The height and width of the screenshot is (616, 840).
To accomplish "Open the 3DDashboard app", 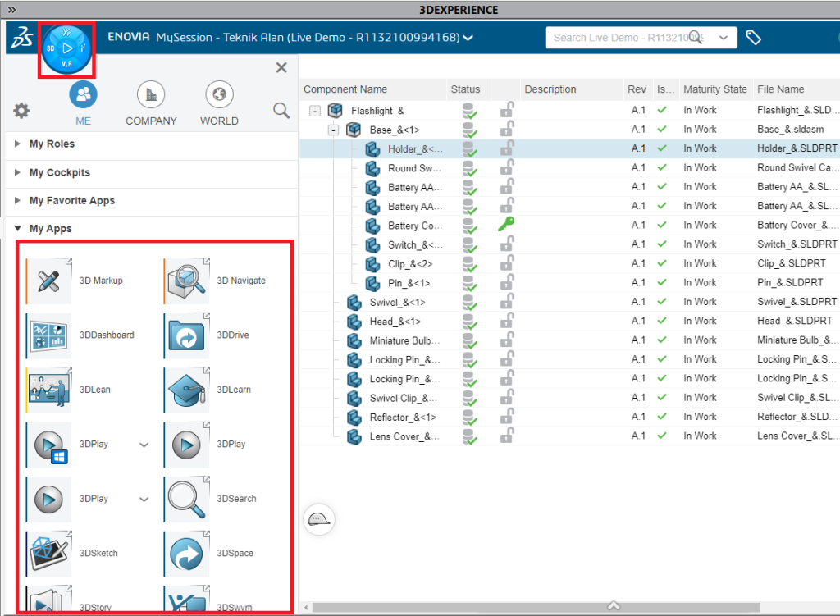I will 49,335.
